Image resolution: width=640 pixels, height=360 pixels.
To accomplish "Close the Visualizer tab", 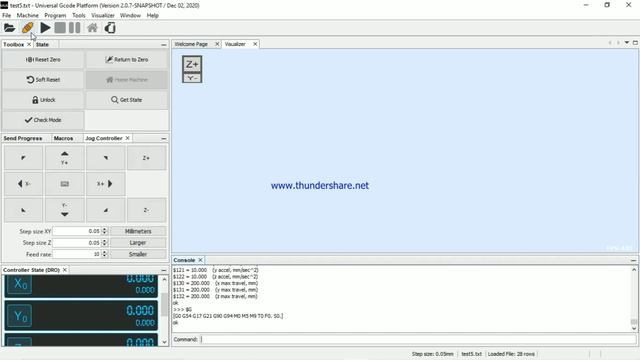I will click(x=255, y=44).
